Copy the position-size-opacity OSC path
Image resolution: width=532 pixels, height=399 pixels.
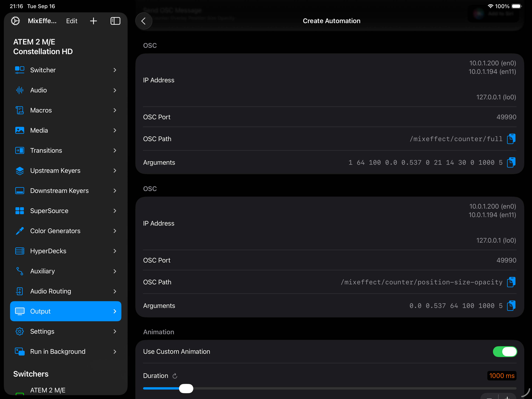click(x=511, y=282)
